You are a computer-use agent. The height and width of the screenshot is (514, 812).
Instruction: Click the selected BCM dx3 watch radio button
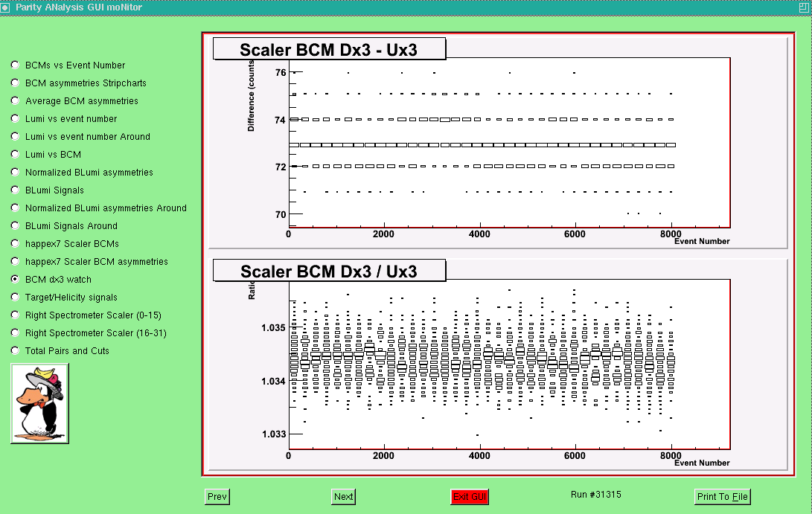[15, 280]
